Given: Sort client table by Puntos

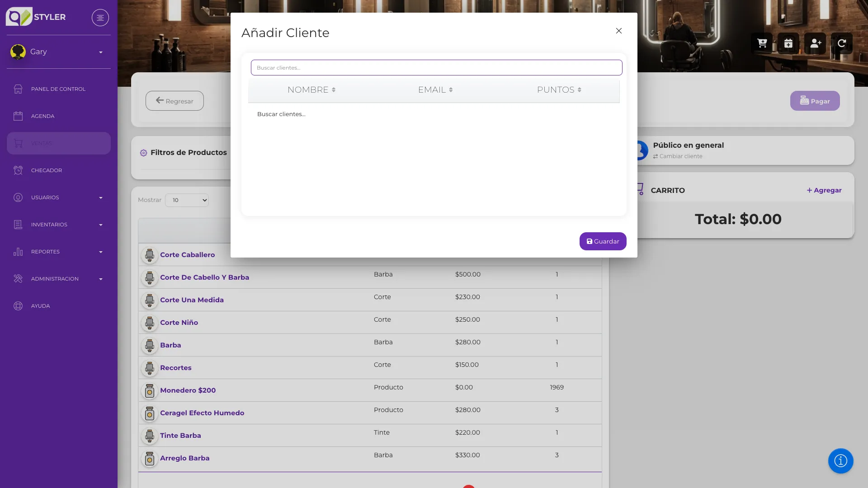Looking at the screenshot, I should [559, 90].
